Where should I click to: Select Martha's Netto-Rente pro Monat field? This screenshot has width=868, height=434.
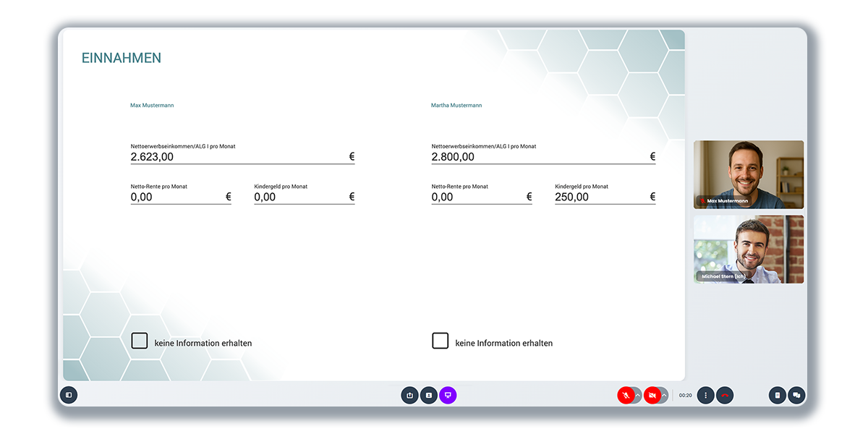(x=477, y=197)
